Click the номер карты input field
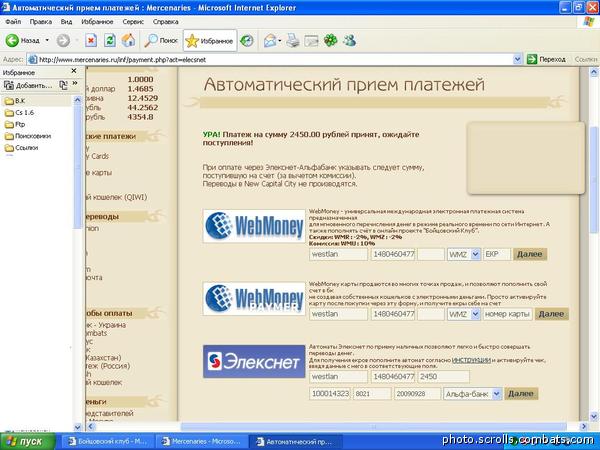Image resolution: width=600 pixels, height=450 pixels. point(507,314)
